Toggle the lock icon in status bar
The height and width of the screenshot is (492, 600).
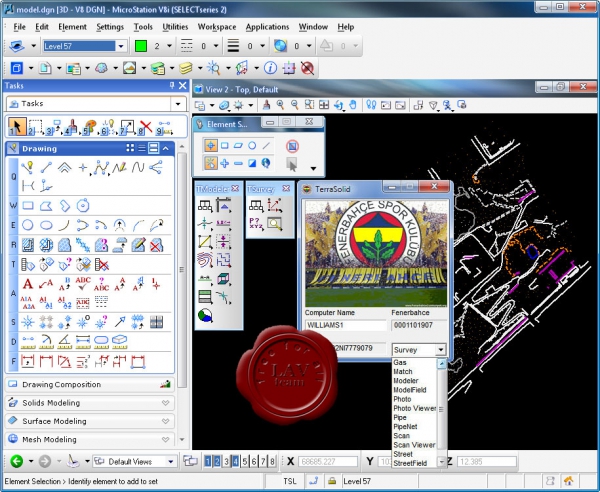(x=332, y=481)
